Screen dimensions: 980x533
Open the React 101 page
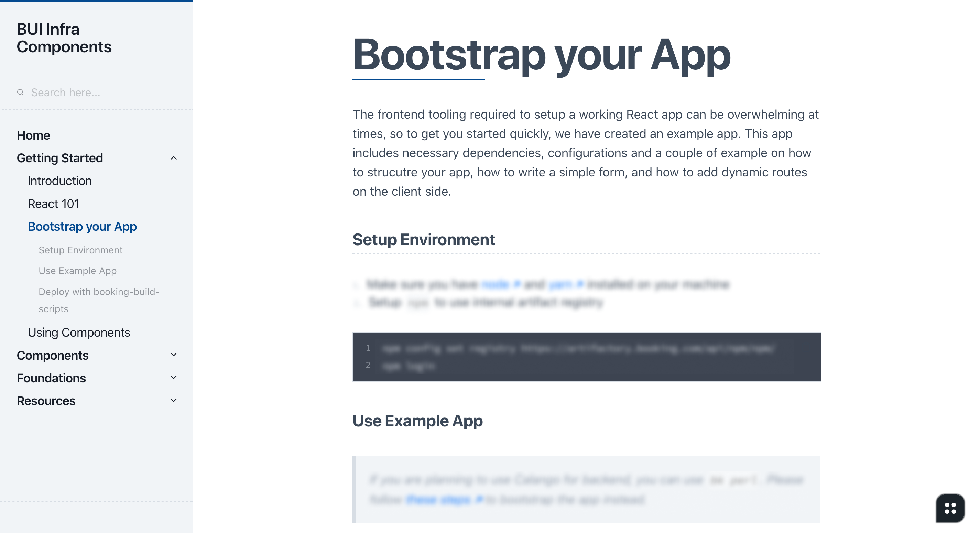53,204
